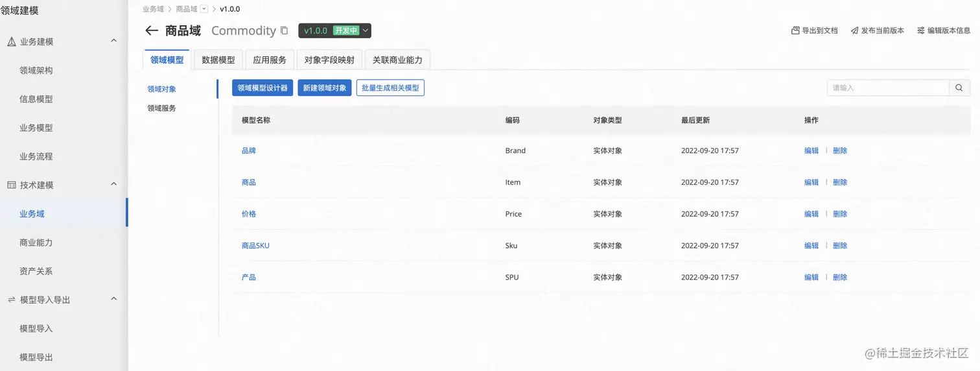Click 编辑 in the Price row
Viewport: 980px width, 371px height.
(811, 214)
